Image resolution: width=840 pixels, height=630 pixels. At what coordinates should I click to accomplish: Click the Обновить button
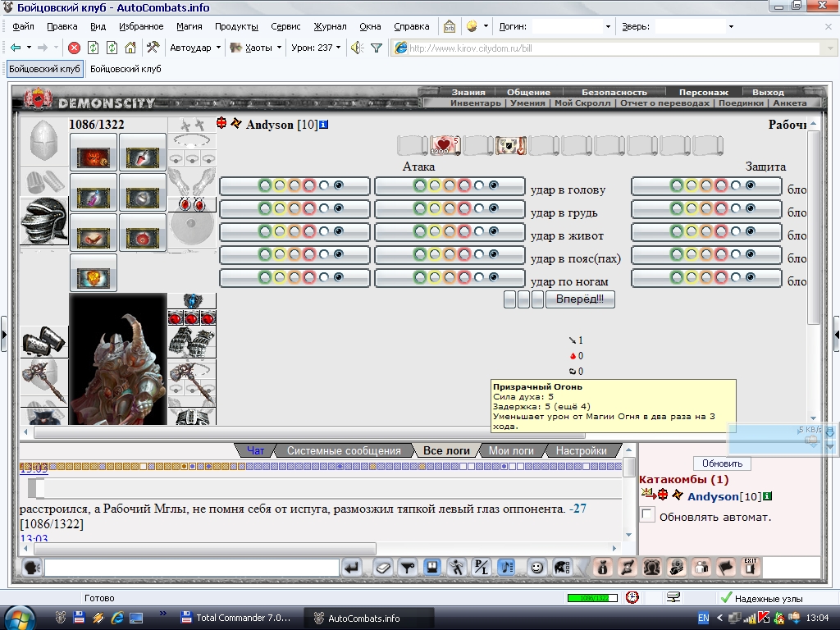click(x=722, y=463)
